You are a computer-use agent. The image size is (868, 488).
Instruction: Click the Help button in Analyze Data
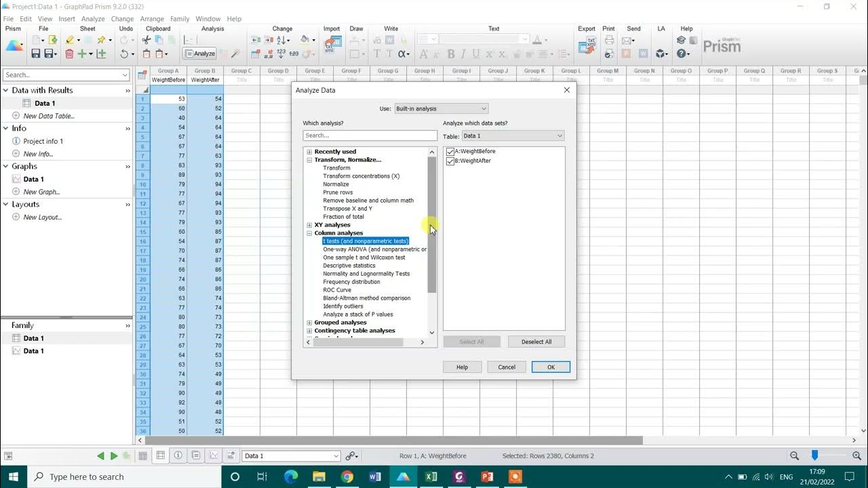coord(462,367)
